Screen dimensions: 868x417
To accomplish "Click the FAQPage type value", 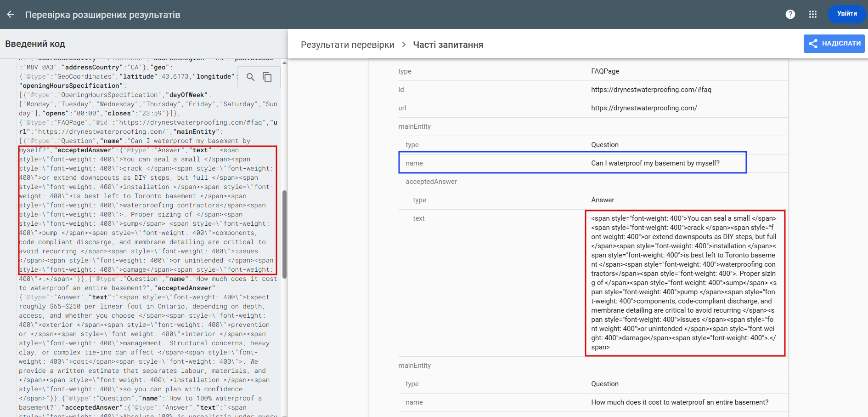I will [605, 71].
